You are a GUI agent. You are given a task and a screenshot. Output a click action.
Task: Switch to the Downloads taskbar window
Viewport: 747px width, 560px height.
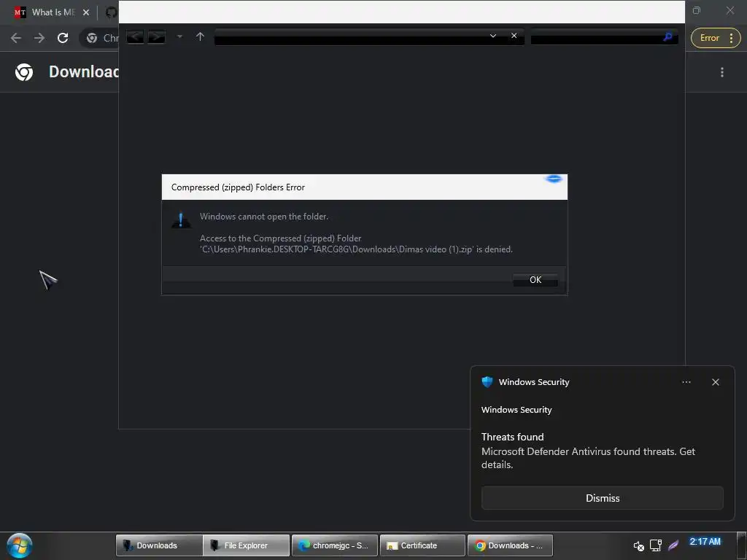click(x=159, y=545)
